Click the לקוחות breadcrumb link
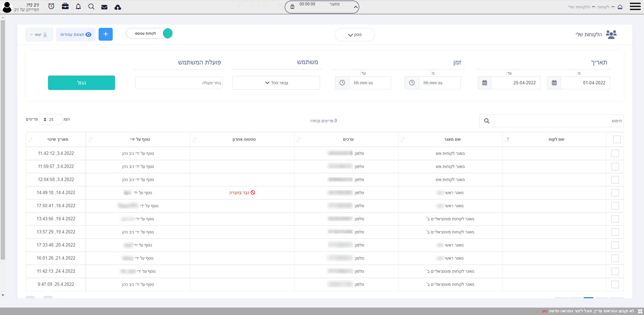Screen dimensions: 644x315 (x=603, y=7)
